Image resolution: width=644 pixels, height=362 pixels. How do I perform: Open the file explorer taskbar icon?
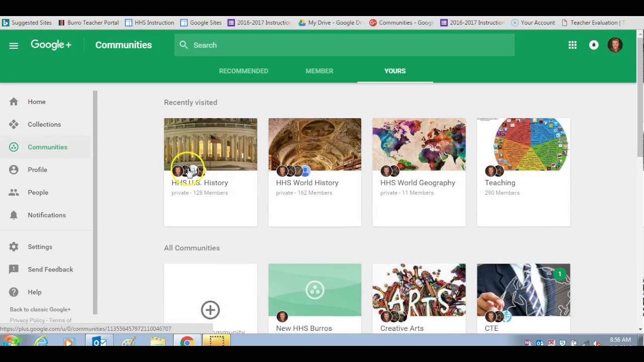pos(157,342)
